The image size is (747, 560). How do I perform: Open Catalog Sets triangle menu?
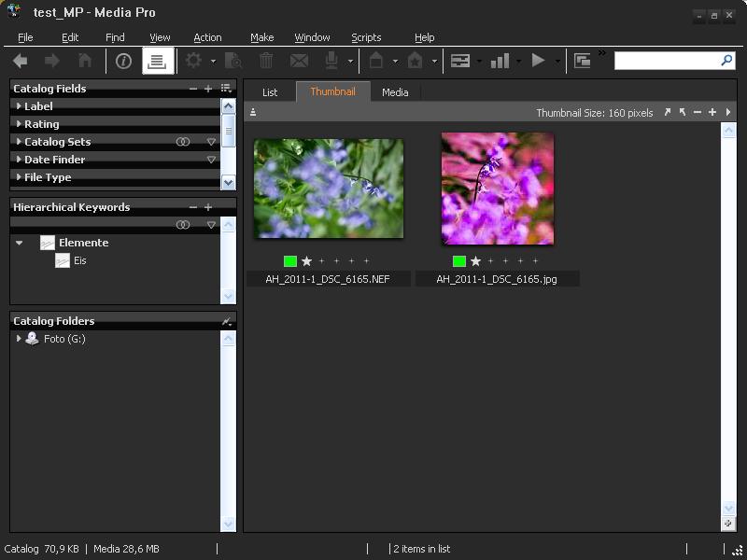click(x=211, y=142)
